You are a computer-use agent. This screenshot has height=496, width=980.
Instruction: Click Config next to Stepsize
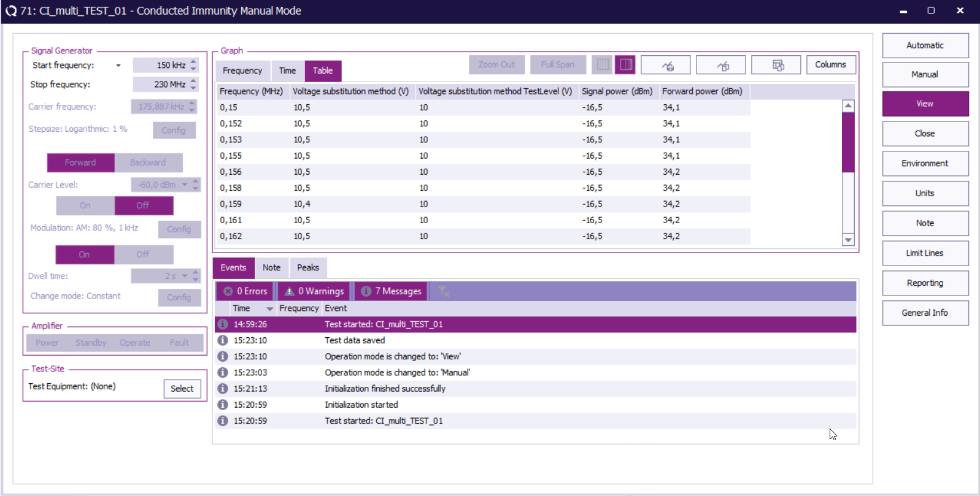point(174,131)
